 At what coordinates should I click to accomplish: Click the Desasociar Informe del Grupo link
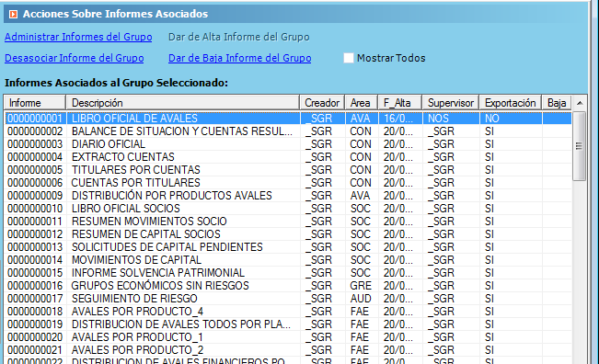[x=75, y=58]
